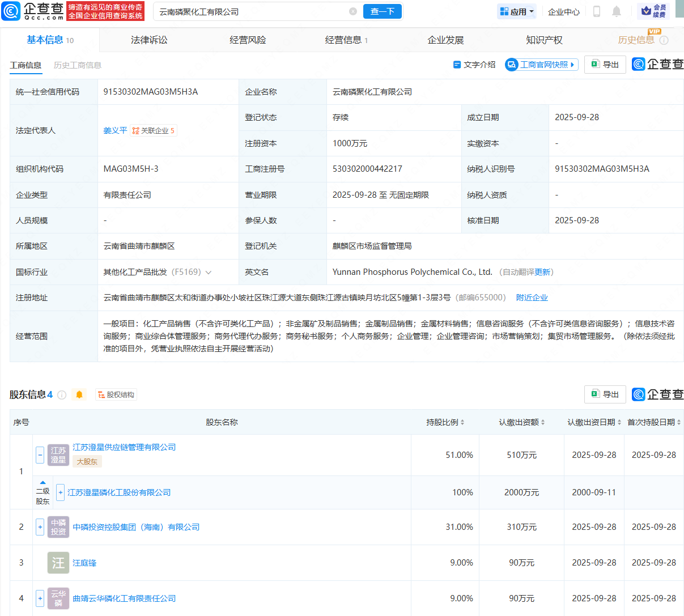Click info icon beside 股东信息 heading

(62, 395)
